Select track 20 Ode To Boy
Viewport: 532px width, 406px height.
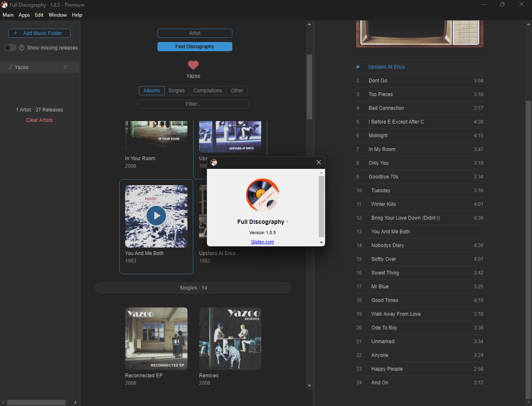[x=420, y=328]
